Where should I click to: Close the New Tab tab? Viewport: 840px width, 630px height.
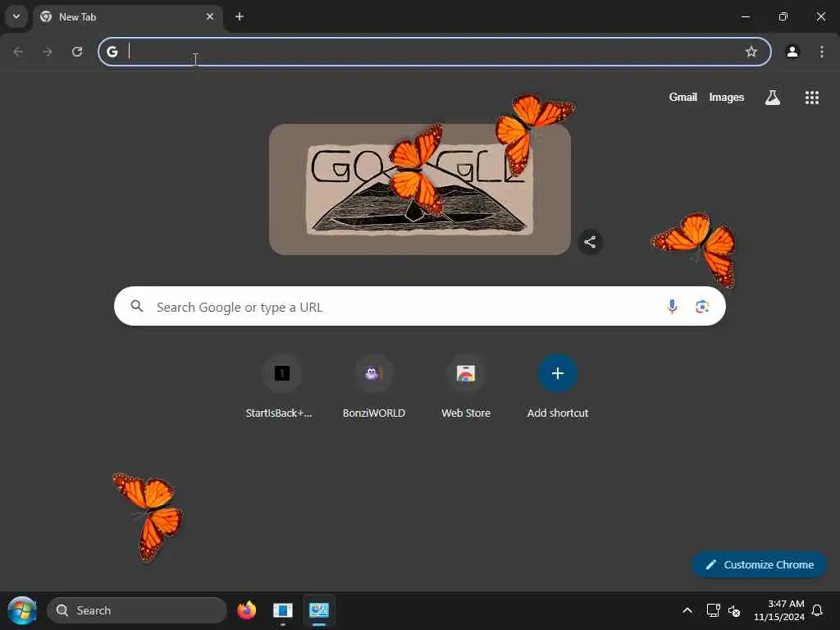click(x=210, y=16)
